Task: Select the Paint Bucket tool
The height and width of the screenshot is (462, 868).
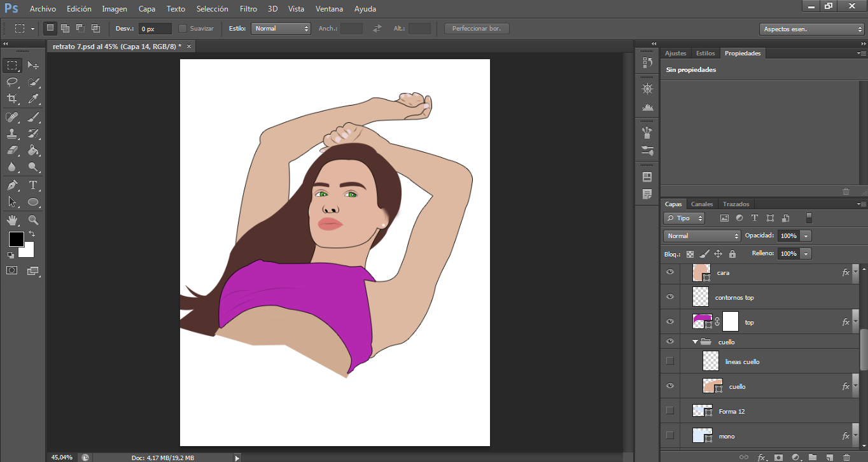Action: click(x=34, y=150)
